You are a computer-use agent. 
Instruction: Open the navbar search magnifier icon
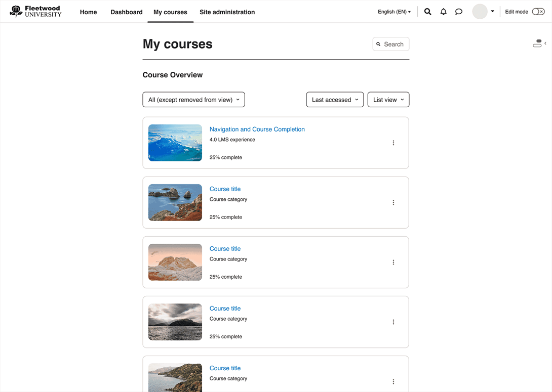tap(427, 11)
